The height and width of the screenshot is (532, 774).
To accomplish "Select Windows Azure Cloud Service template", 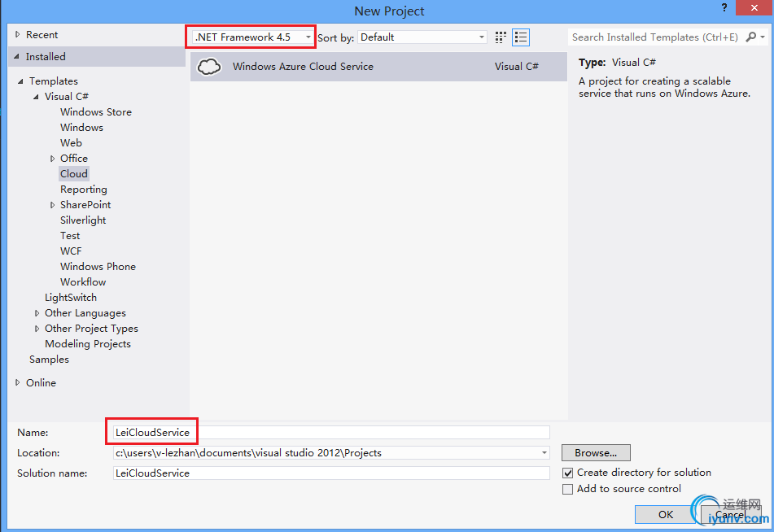I will pos(378,67).
